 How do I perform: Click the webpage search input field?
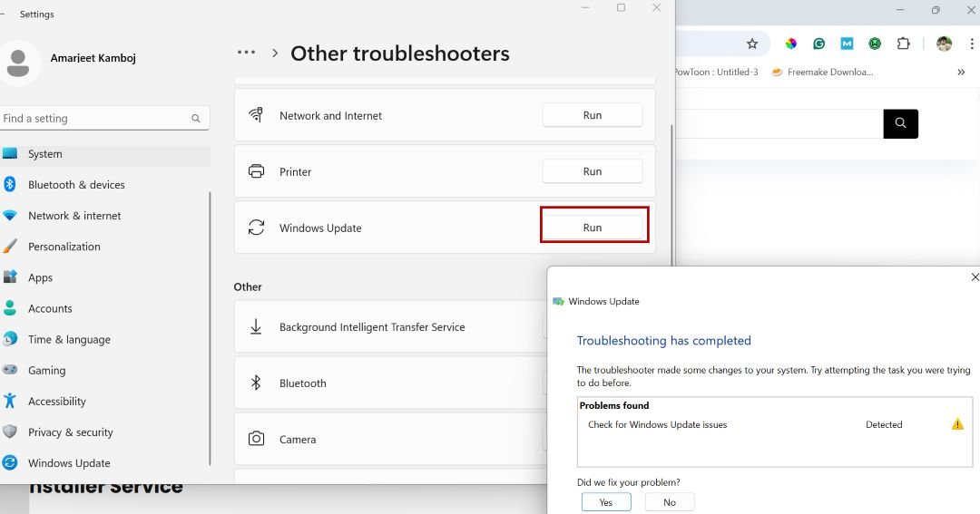coord(779,123)
